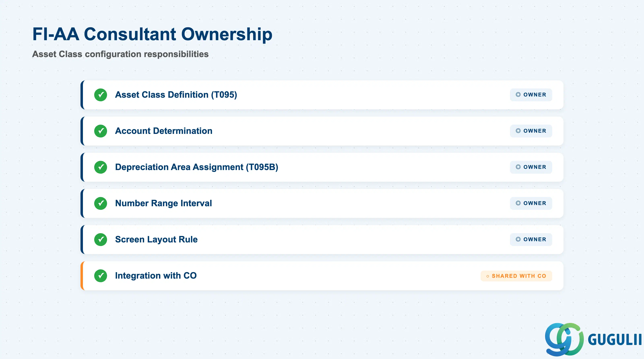Click the OWNER badge on Number Range Interval row
Image resolution: width=644 pixels, height=359 pixels.
pyautogui.click(x=531, y=203)
